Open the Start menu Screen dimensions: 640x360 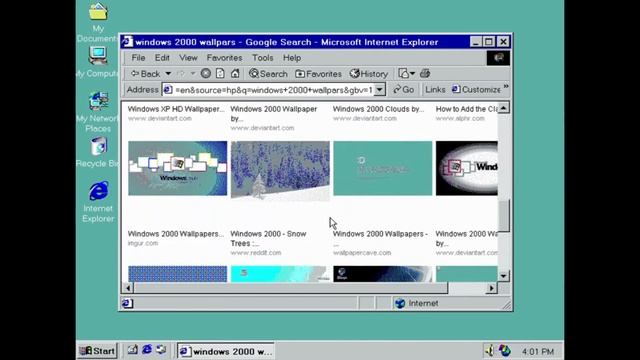97,351
